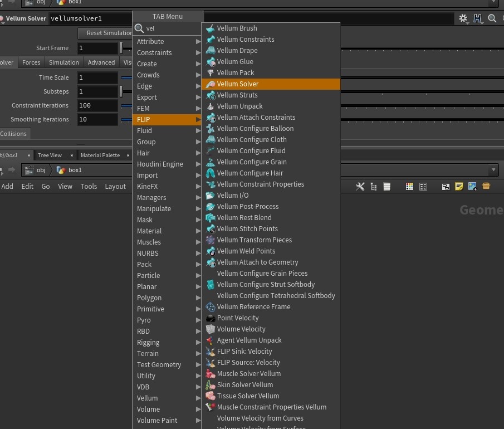Select Vellum Configure Hair

[x=271, y=173]
